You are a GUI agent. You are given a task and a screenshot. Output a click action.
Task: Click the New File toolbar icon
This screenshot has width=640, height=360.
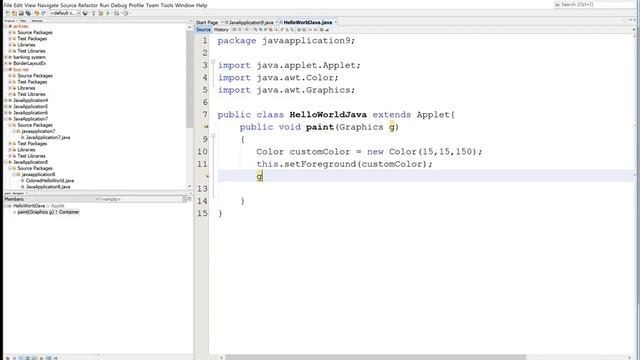coord(8,13)
